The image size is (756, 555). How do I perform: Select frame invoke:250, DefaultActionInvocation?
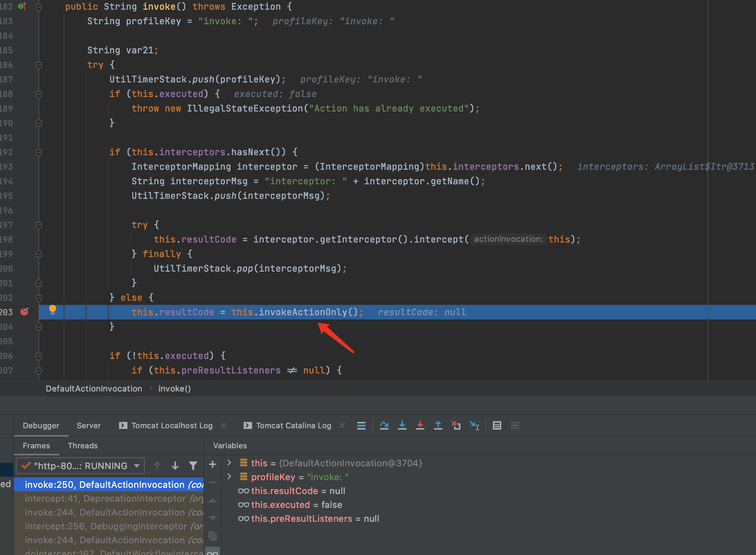pyautogui.click(x=109, y=485)
